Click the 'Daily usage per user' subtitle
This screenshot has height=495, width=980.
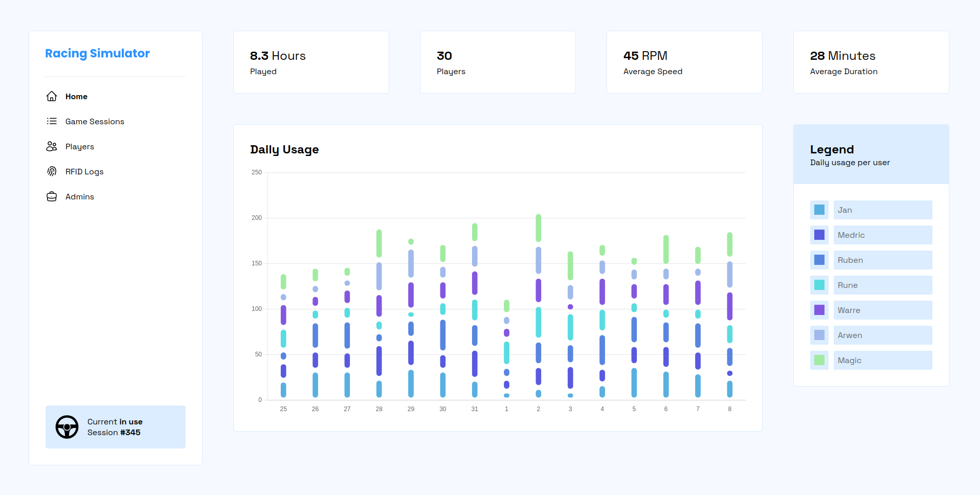[850, 163]
